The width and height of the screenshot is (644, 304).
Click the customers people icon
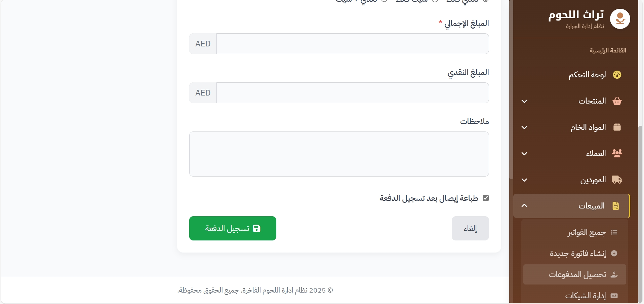pyautogui.click(x=617, y=153)
